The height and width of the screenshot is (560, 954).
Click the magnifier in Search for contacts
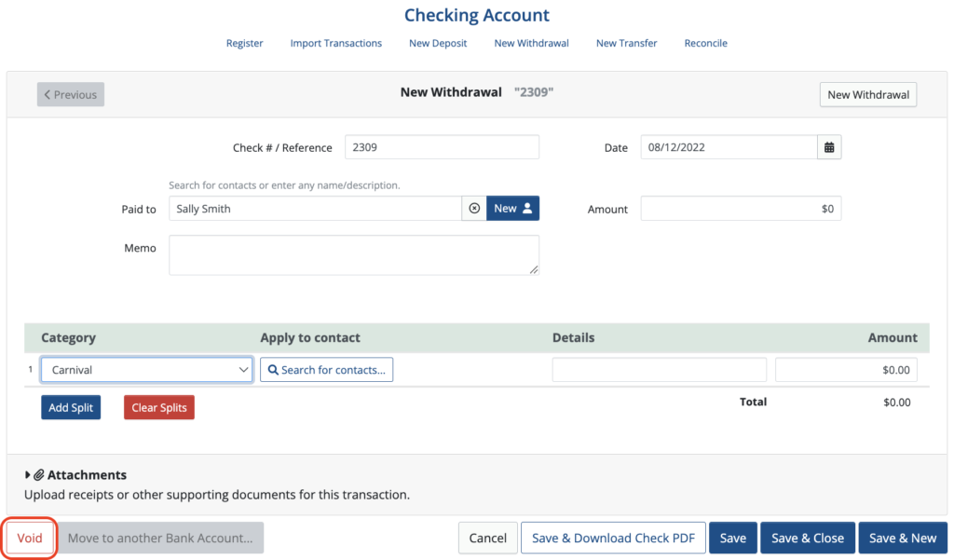[272, 369]
